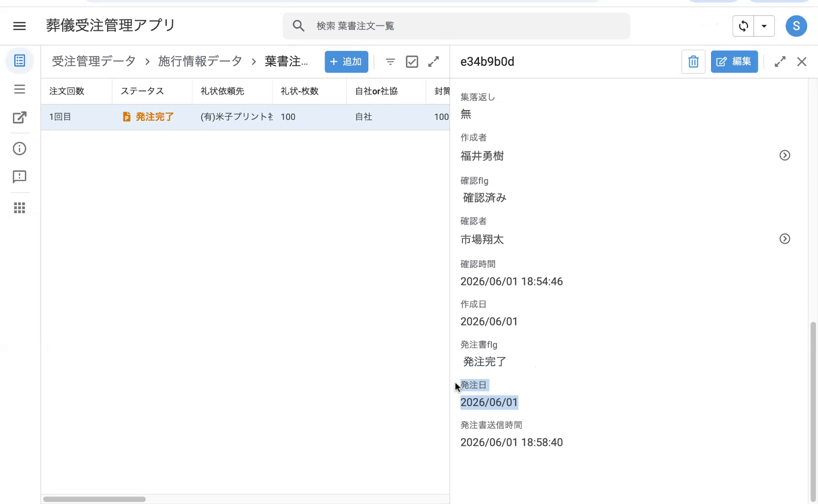Open the apps grid sidebar icon

[20, 208]
